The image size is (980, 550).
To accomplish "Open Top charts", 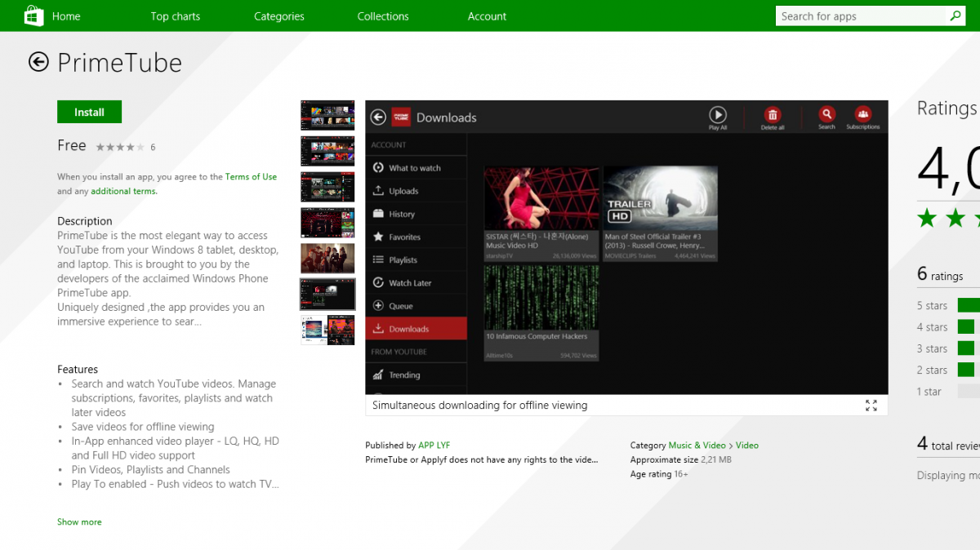I will [175, 16].
